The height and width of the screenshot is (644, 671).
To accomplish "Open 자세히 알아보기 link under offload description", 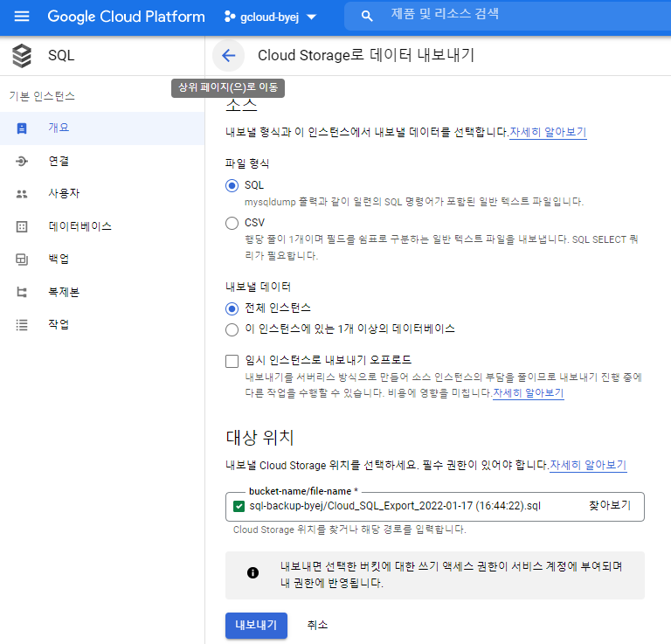I will 529,393.
